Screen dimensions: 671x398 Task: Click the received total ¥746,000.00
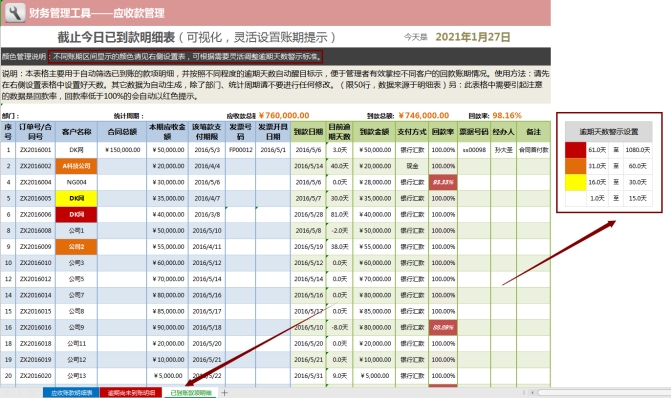coord(424,116)
